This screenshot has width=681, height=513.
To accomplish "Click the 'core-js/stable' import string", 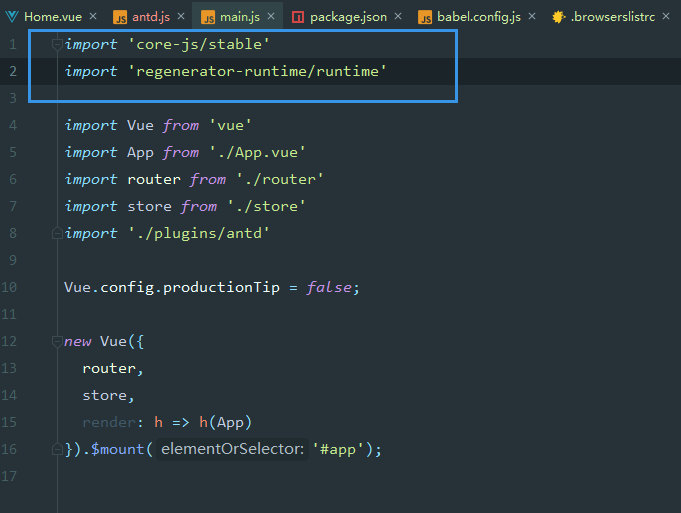I will [x=199, y=44].
